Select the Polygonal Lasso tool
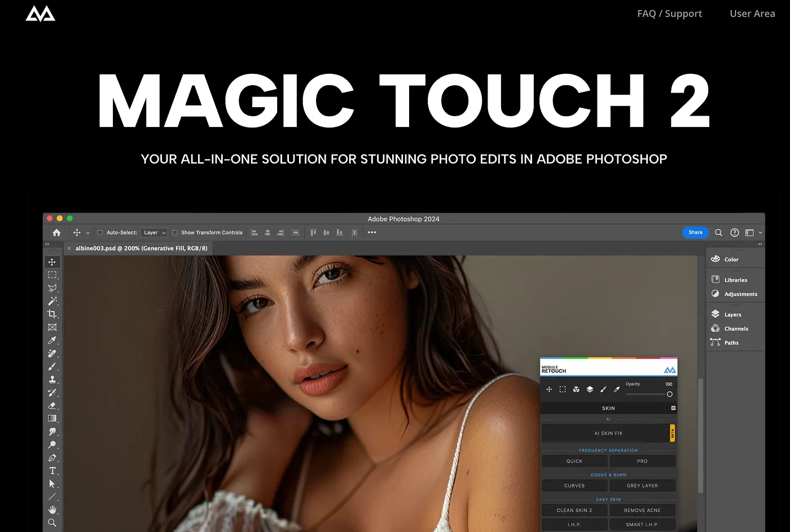The height and width of the screenshot is (532, 790). 52,288
